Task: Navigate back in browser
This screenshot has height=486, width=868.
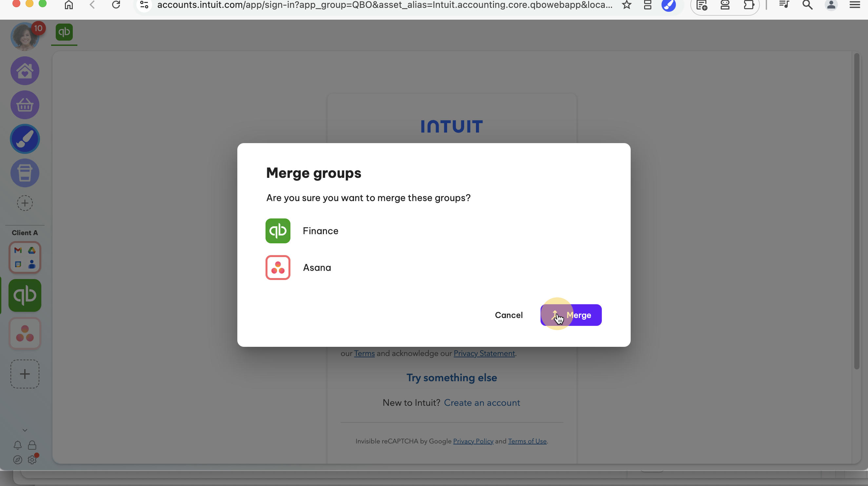Action: click(x=92, y=5)
